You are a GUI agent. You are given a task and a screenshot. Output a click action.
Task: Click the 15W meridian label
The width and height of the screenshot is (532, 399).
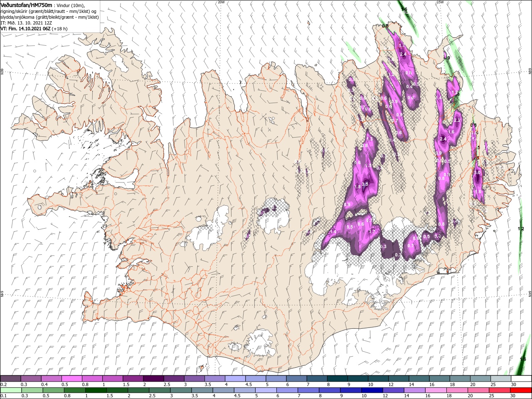pos(440,2)
